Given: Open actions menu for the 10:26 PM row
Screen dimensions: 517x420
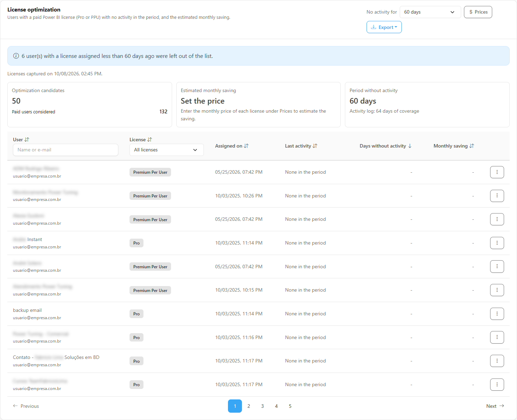Looking at the screenshot, I should click(497, 196).
